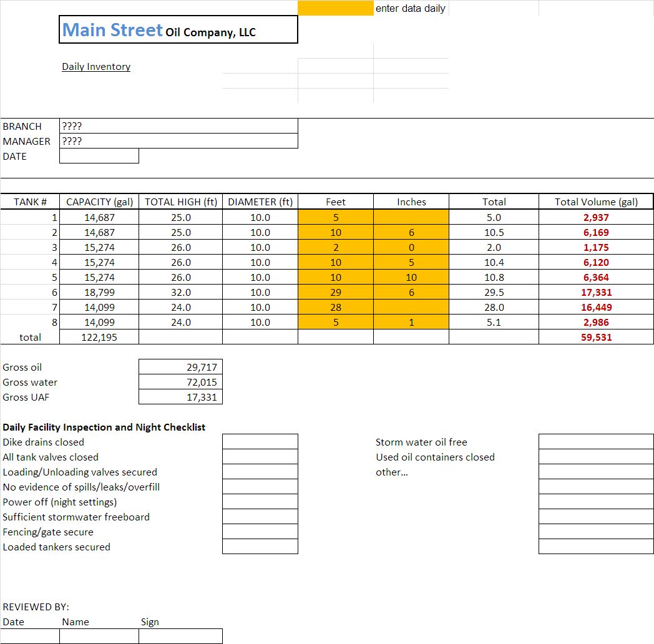This screenshot has height=644, width=654.
Task: Tick the All tank valves closed box
Action: 260,457
